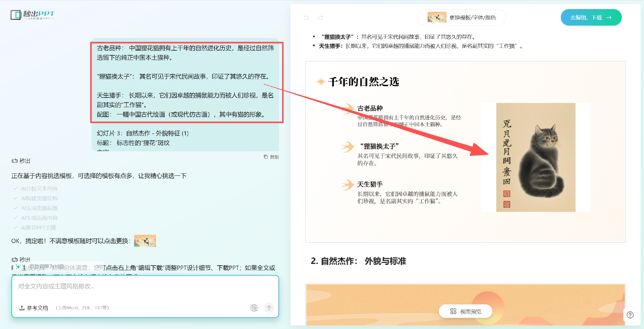Click the sparkle icon above input box
The height and width of the screenshot is (329, 644).
click(18, 267)
